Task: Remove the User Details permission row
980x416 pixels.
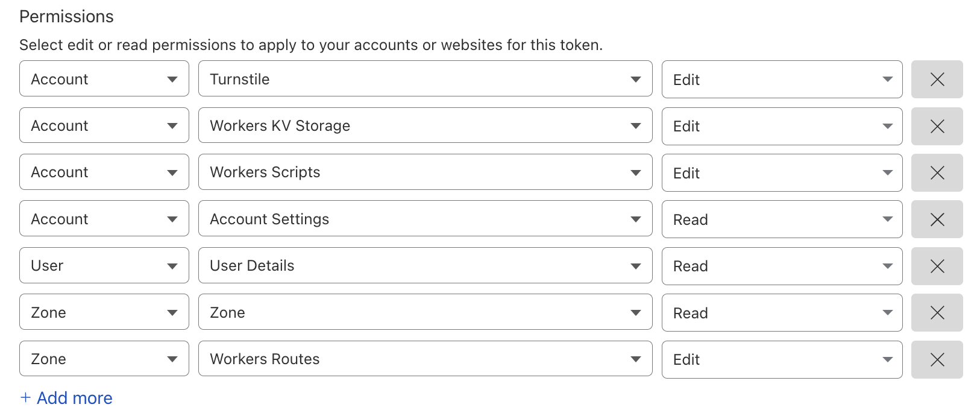Action: click(x=937, y=266)
